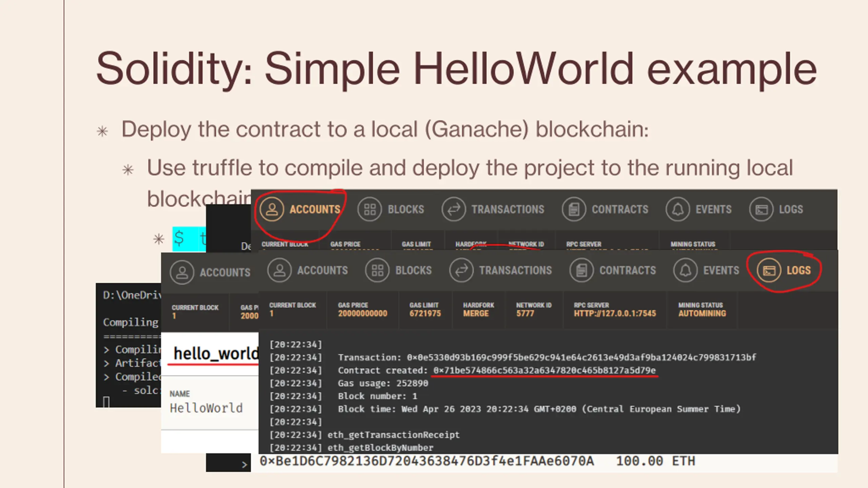Click CURRENT BLOCK label in hello_world window
The height and width of the screenshot is (488, 868).
[x=195, y=308]
